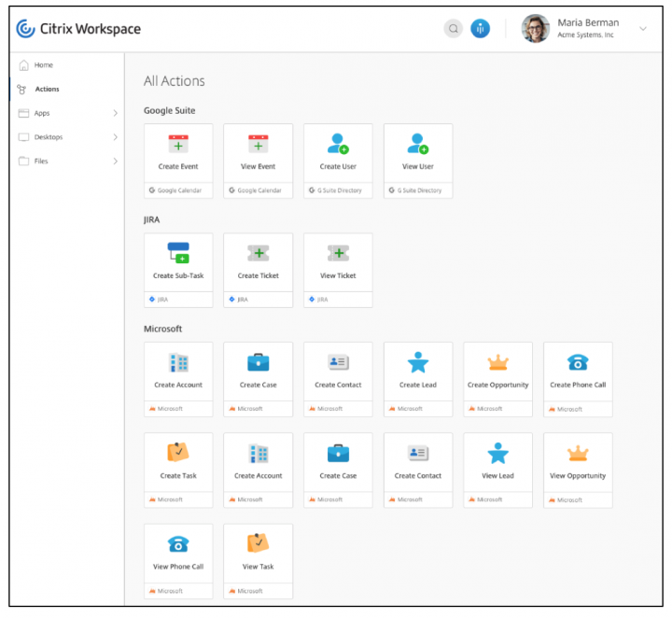
Task: Click Create Case briefcase icon in first Microsoft row
Action: tap(258, 362)
